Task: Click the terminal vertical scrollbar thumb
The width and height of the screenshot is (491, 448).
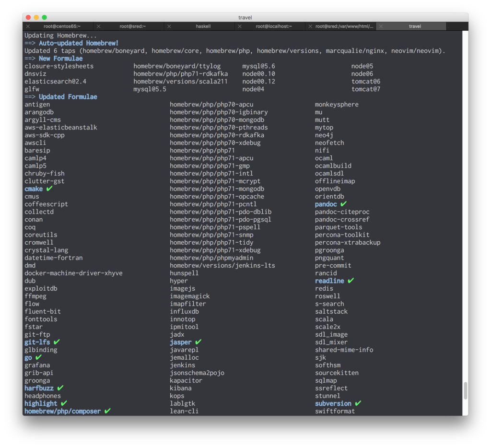Action: [x=465, y=390]
